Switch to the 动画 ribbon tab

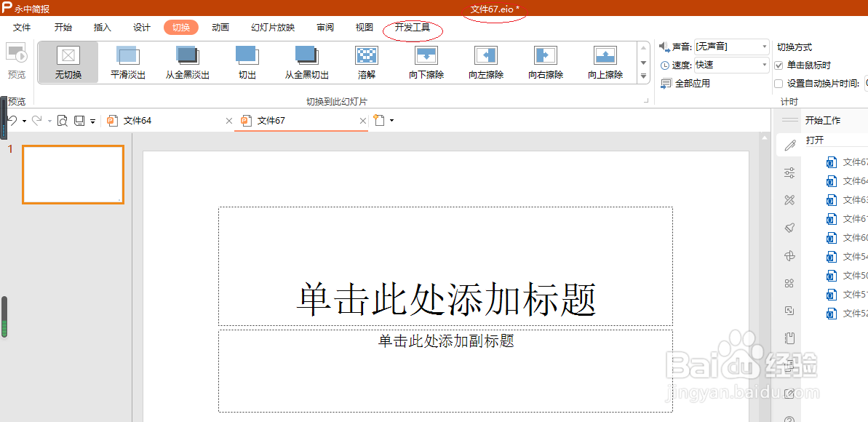(x=220, y=28)
